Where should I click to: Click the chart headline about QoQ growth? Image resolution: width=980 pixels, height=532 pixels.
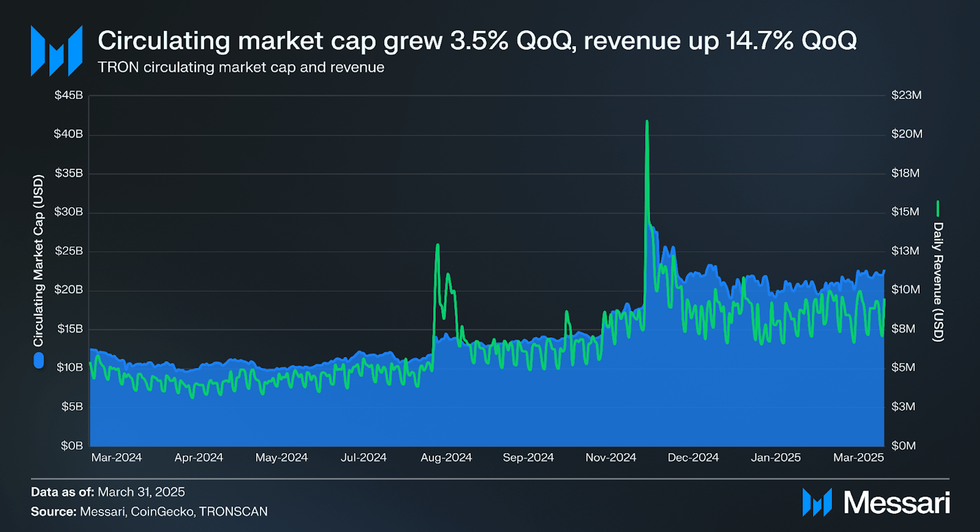[x=477, y=40]
